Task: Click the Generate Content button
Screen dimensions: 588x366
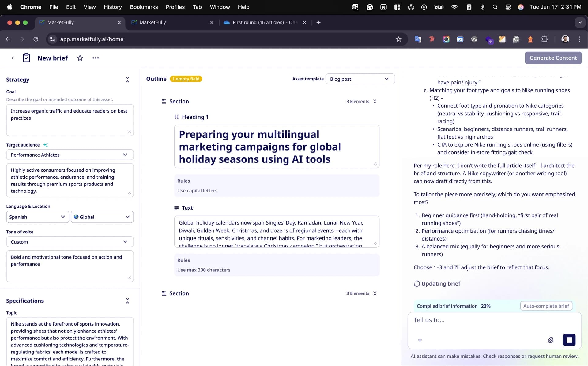Action: (x=553, y=58)
